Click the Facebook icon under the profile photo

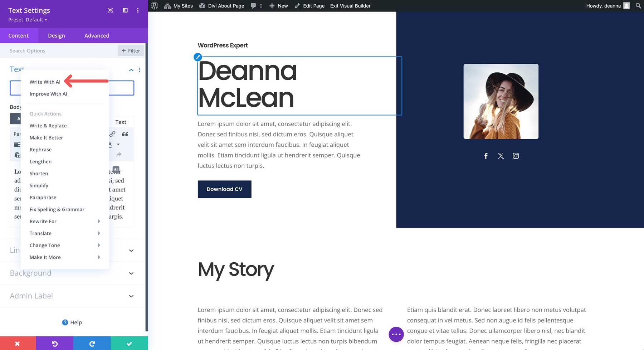pyautogui.click(x=486, y=156)
